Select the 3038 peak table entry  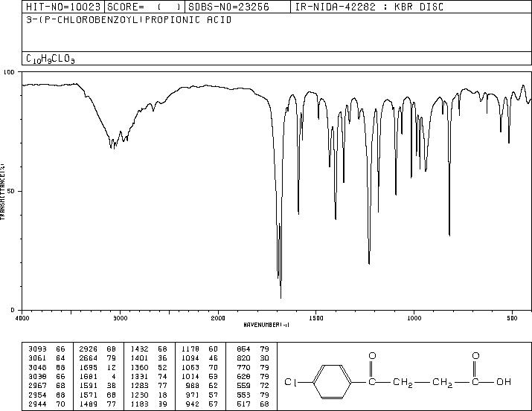tap(46, 376)
